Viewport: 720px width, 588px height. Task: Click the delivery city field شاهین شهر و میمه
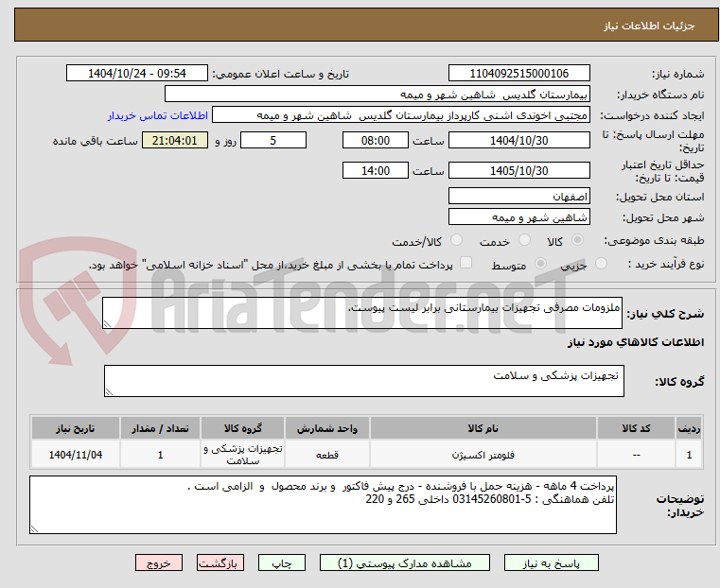518,216
